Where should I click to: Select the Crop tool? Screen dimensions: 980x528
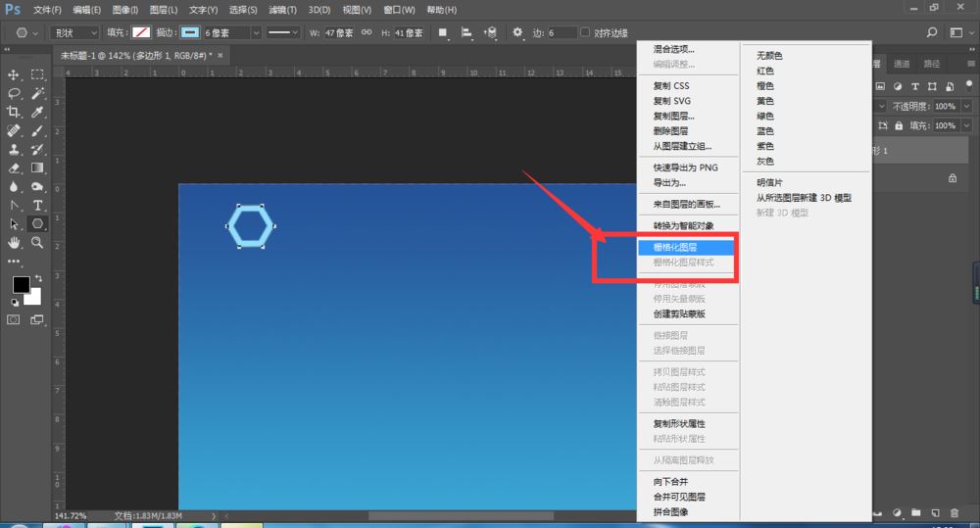coord(13,113)
